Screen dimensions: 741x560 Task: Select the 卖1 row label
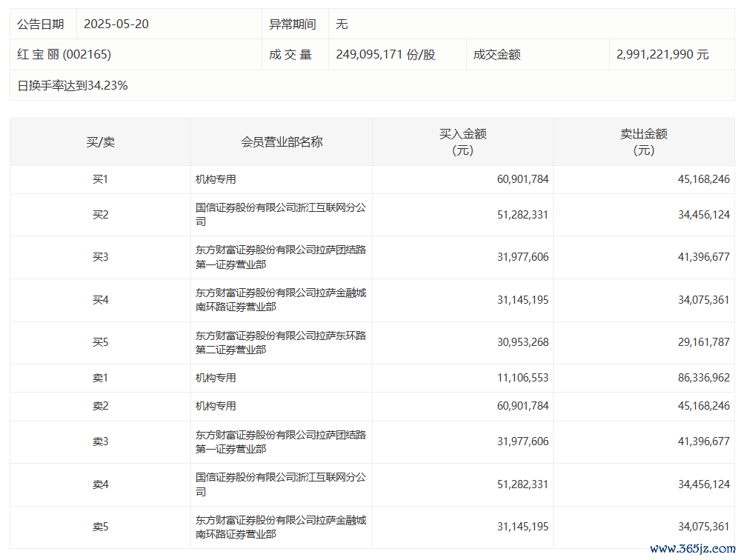pyautogui.click(x=100, y=378)
